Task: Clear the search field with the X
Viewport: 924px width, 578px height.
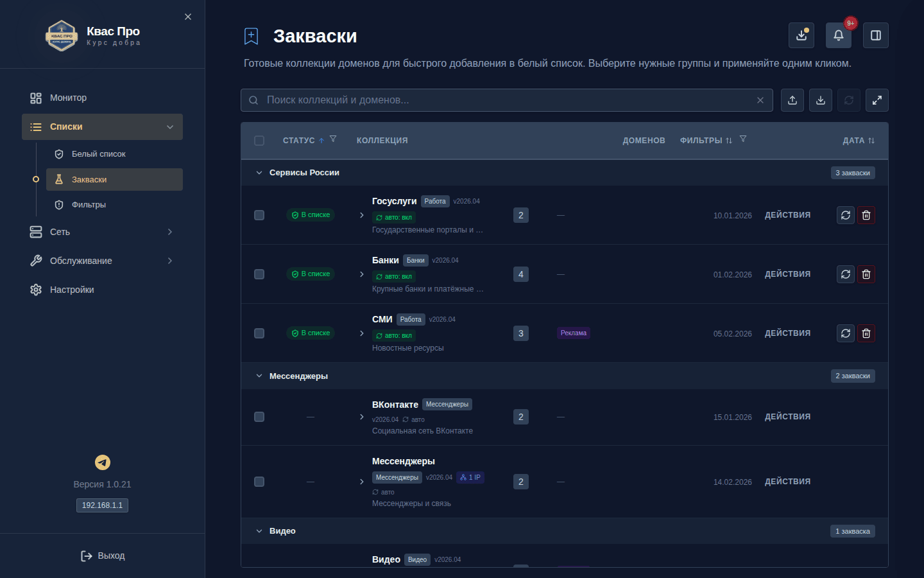Action: [x=760, y=100]
